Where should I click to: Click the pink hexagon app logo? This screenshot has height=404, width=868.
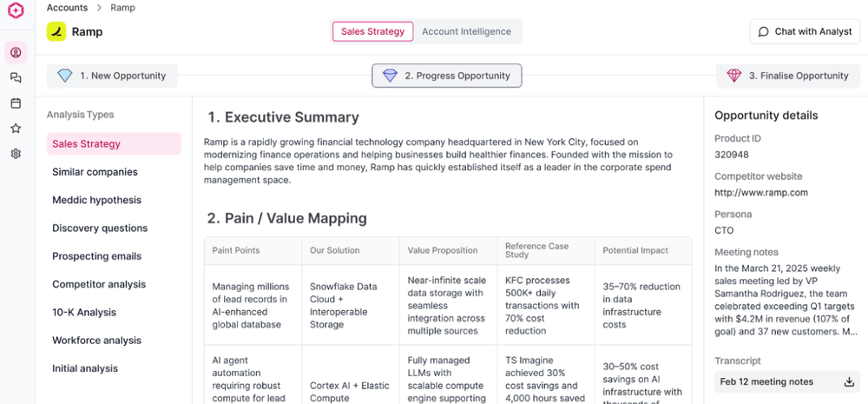pyautogui.click(x=16, y=10)
